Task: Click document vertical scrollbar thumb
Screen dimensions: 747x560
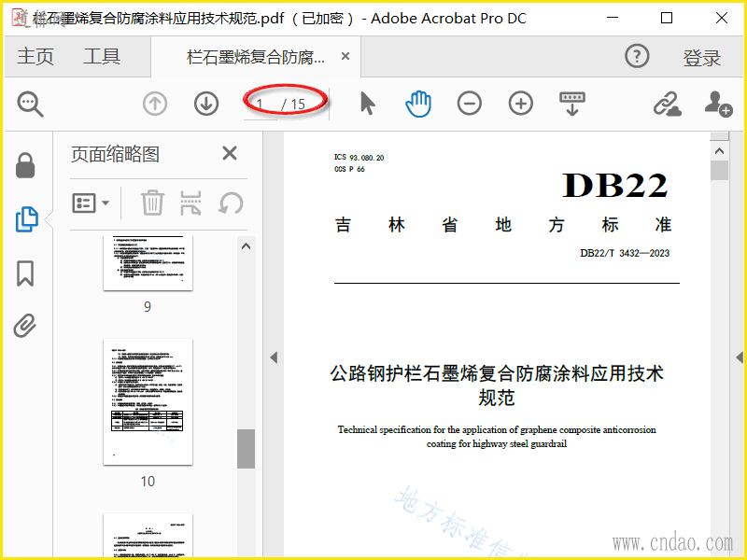Action: coord(719,171)
